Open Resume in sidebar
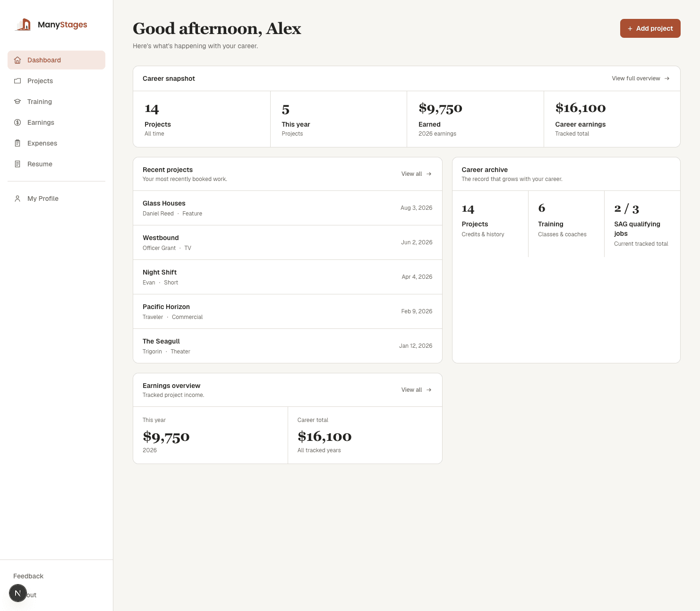This screenshot has height=611, width=700. pos(56,164)
